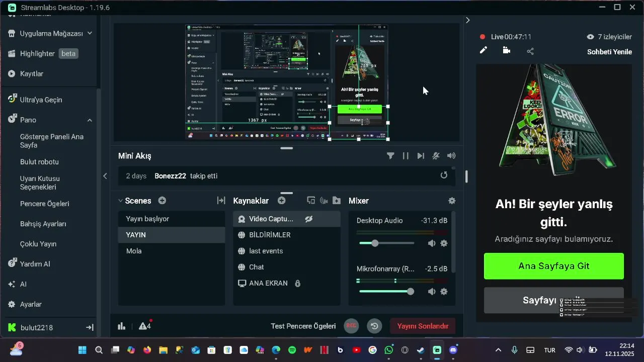644x362 pixels.
Task: Add a new scene with plus icon
Action: click(x=162, y=200)
